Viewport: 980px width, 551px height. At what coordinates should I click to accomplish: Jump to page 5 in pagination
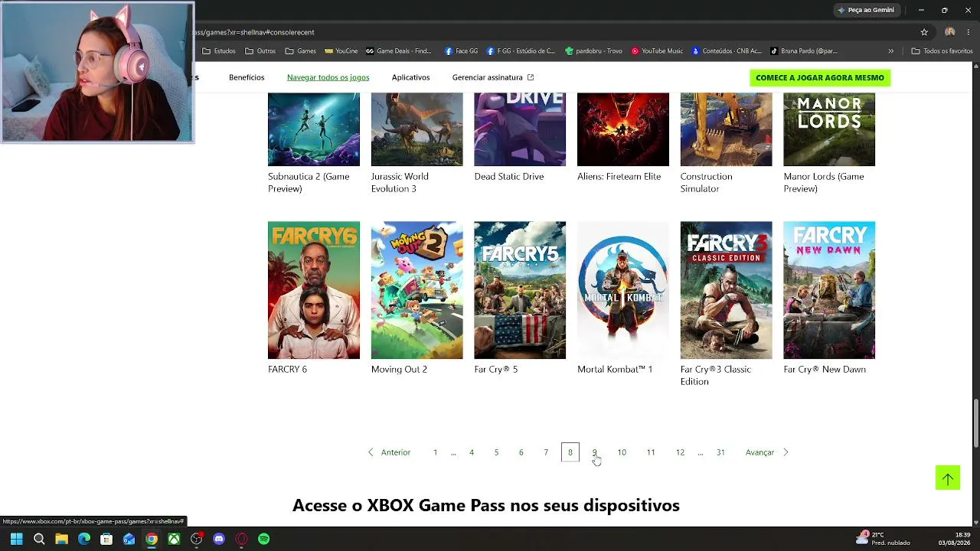pos(496,452)
